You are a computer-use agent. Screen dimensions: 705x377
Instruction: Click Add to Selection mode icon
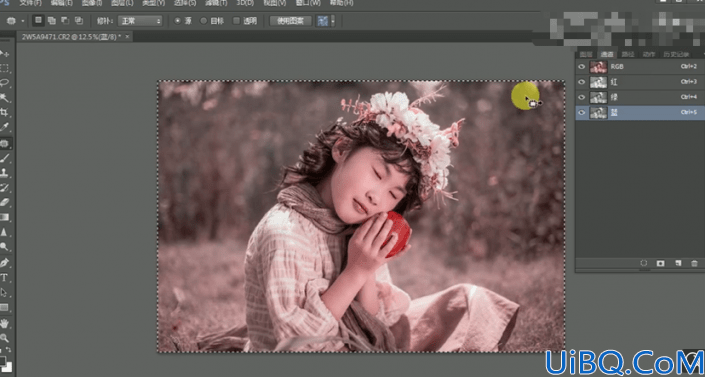(x=52, y=21)
